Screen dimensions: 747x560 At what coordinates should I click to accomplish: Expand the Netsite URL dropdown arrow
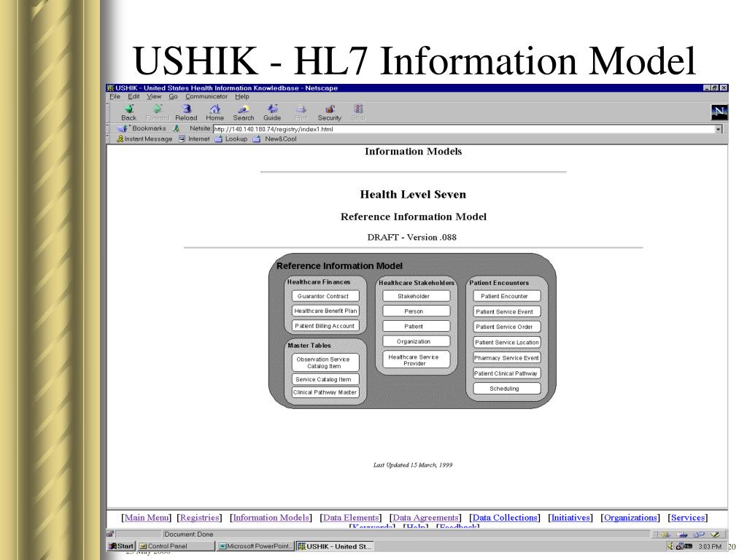click(x=719, y=129)
